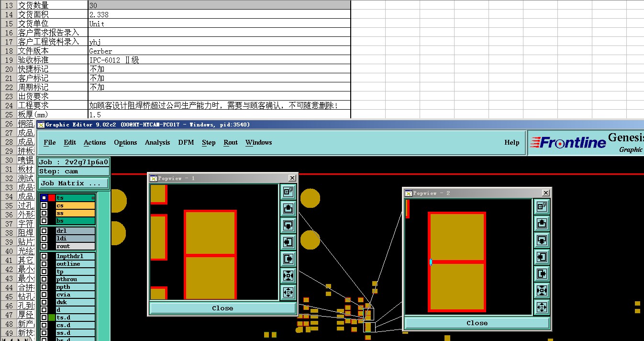The image size is (644, 341).
Task: Pan down in Popview 1
Action: pyautogui.click(x=288, y=226)
